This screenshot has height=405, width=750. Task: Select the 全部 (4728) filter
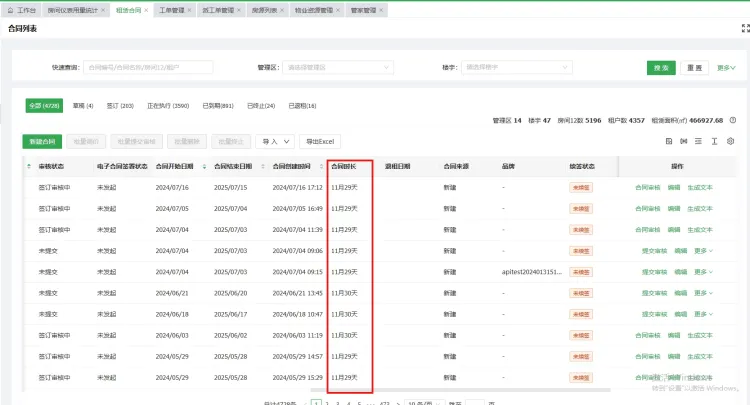point(44,106)
